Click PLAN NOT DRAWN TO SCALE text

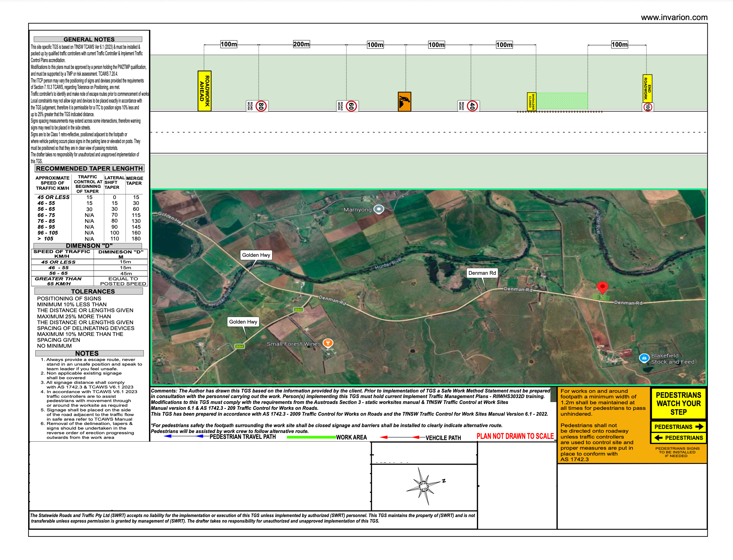[515, 436]
